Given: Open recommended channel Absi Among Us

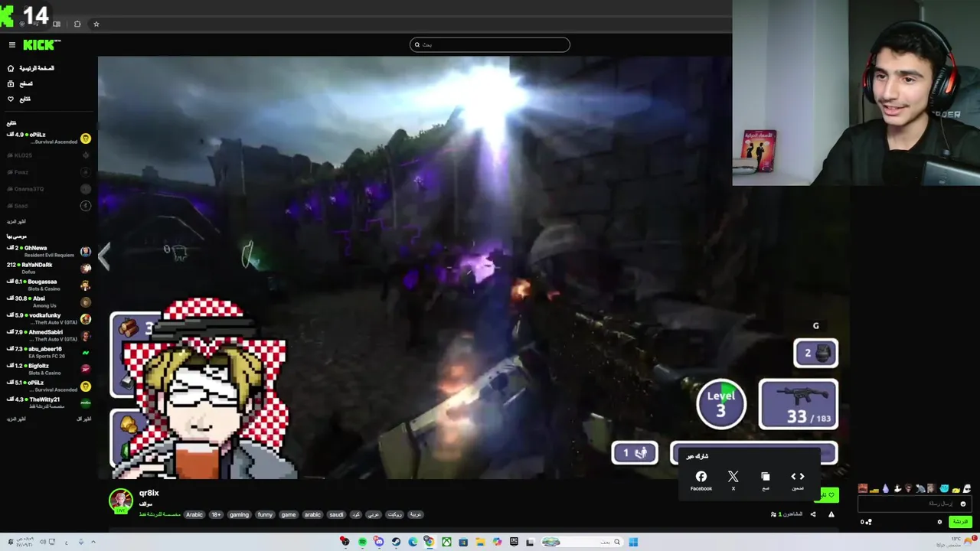Looking at the screenshot, I should (x=49, y=302).
